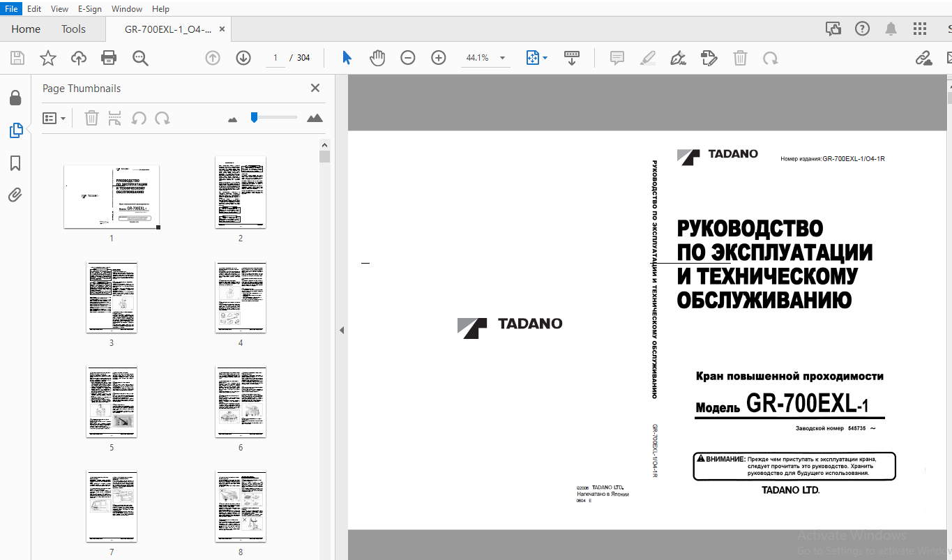This screenshot has width=952, height=560.
Task: Click the Save file icon
Action: click(17, 58)
